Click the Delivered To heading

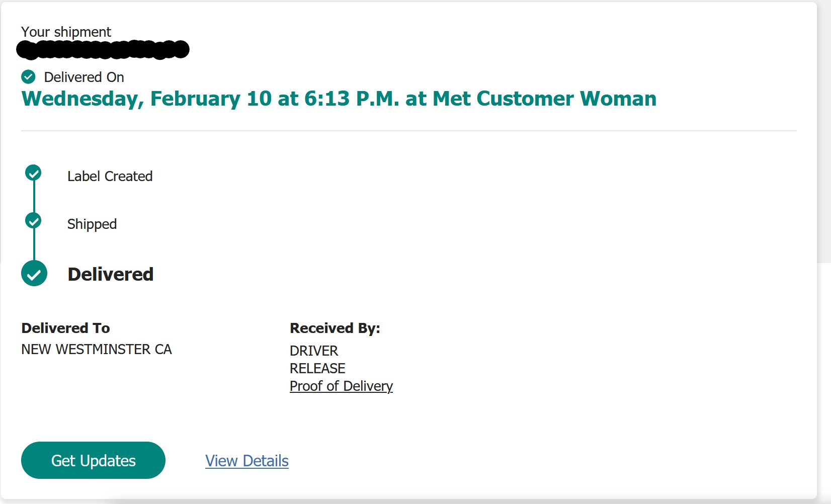pyautogui.click(x=65, y=328)
